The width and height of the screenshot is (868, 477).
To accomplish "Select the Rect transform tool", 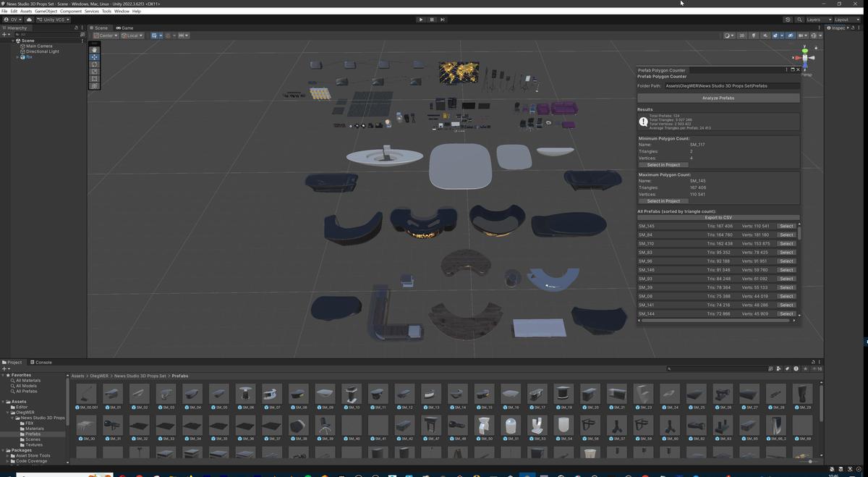I will (95, 79).
